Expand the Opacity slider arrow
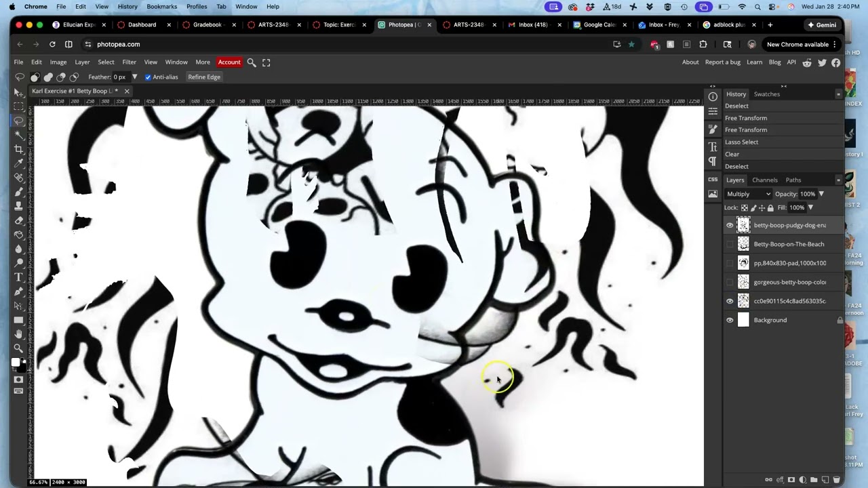This screenshot has height=488, width=868. point(821,195)
